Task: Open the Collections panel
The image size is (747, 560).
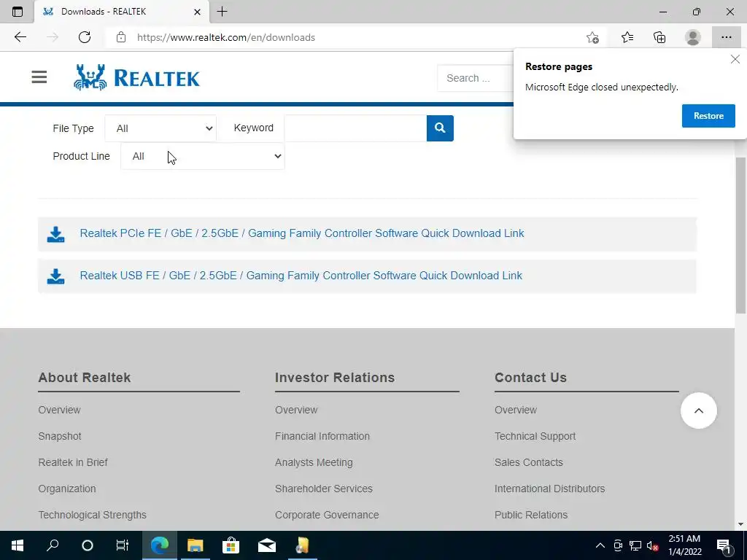Action: (x=659, y=37)
